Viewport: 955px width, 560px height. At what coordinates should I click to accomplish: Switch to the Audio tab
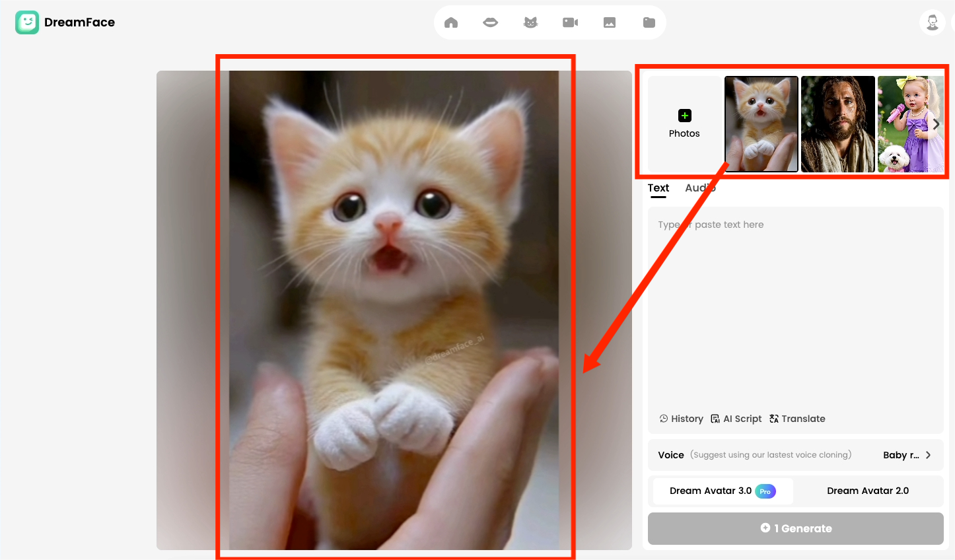click(x=700, y=188)
